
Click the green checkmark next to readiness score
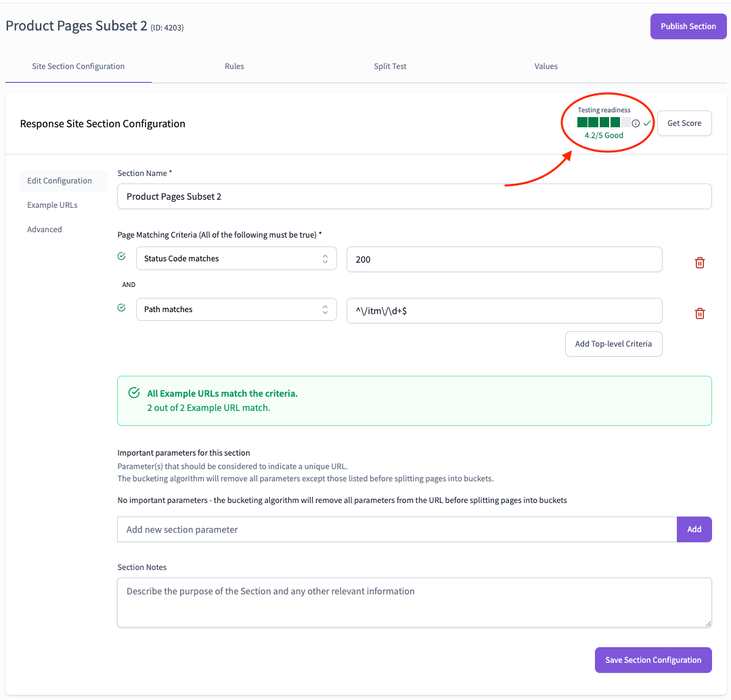pos(647,123)
